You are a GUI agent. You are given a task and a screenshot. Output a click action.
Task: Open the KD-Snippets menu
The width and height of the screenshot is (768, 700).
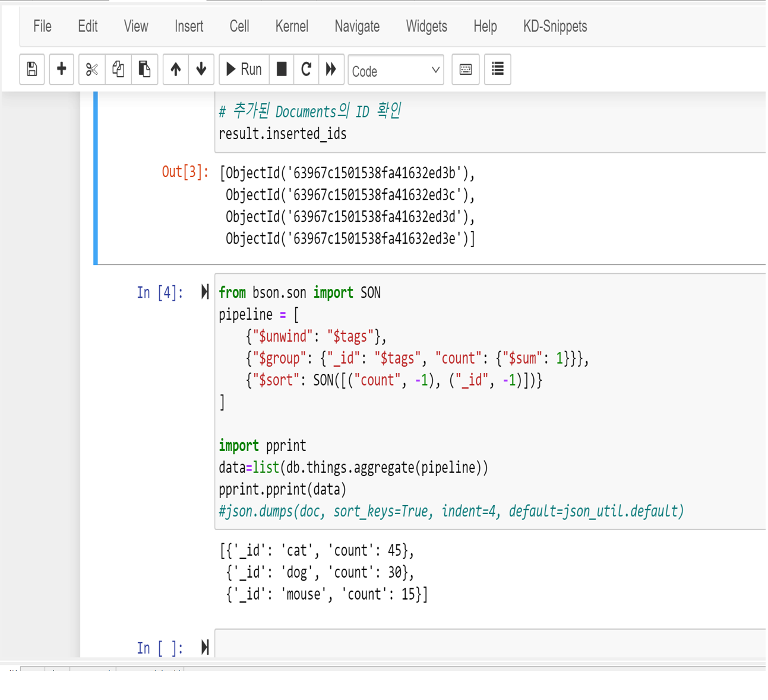(555, 26)
